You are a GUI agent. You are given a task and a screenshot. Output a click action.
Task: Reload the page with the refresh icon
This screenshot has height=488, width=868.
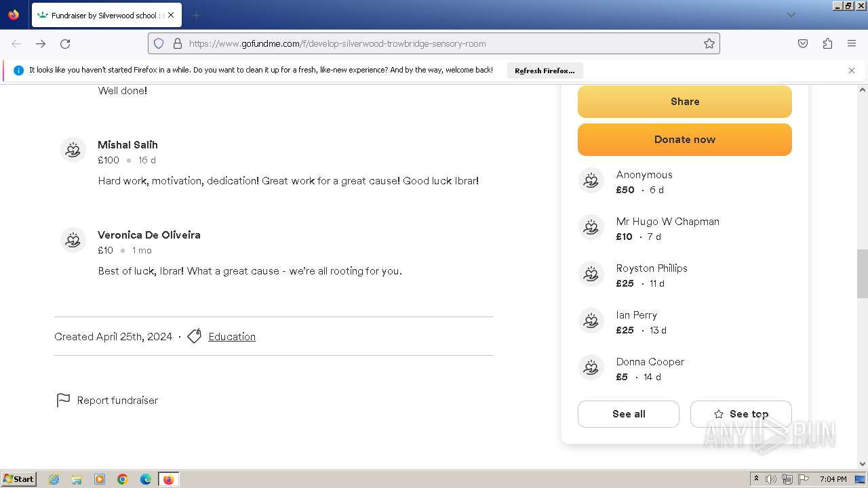pos(65,43)
